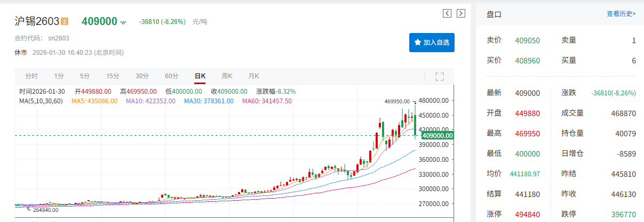Click the MA60 pink indicator label

pos(267,101)
